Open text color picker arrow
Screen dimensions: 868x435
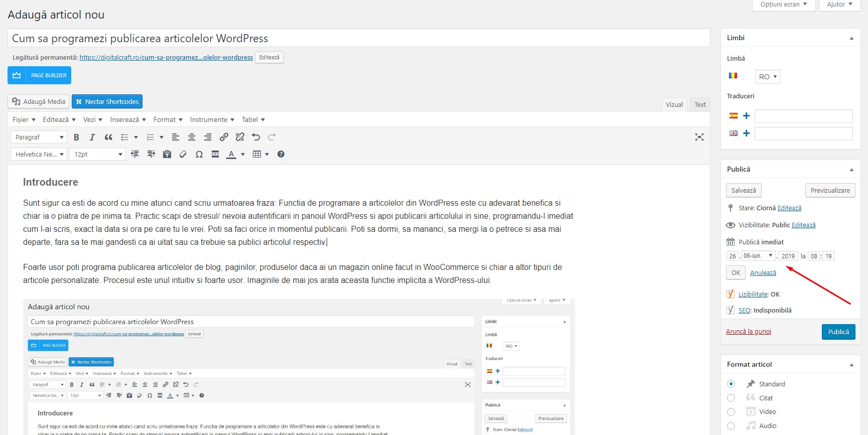pyautogui.click(x=243, y=154)
